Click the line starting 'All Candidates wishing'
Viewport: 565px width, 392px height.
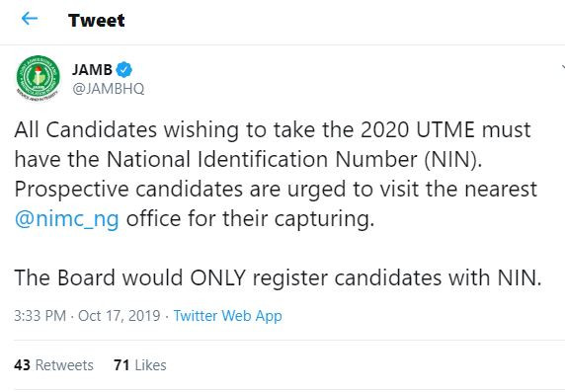coord(273,129)
